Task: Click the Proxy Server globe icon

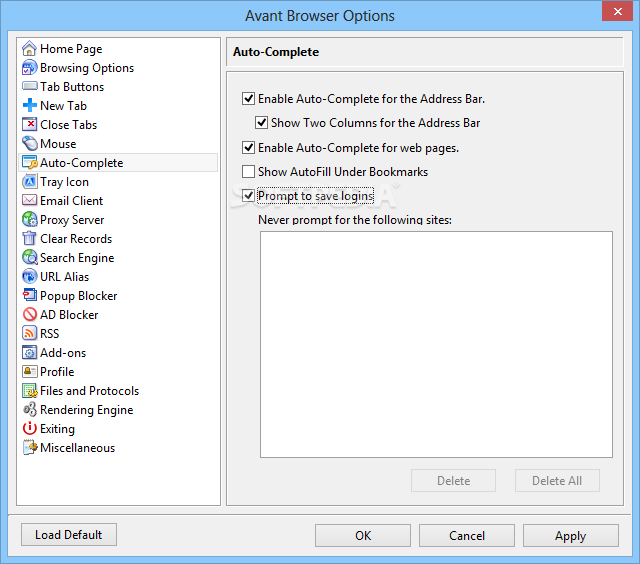Action: [x=29, y=220]
